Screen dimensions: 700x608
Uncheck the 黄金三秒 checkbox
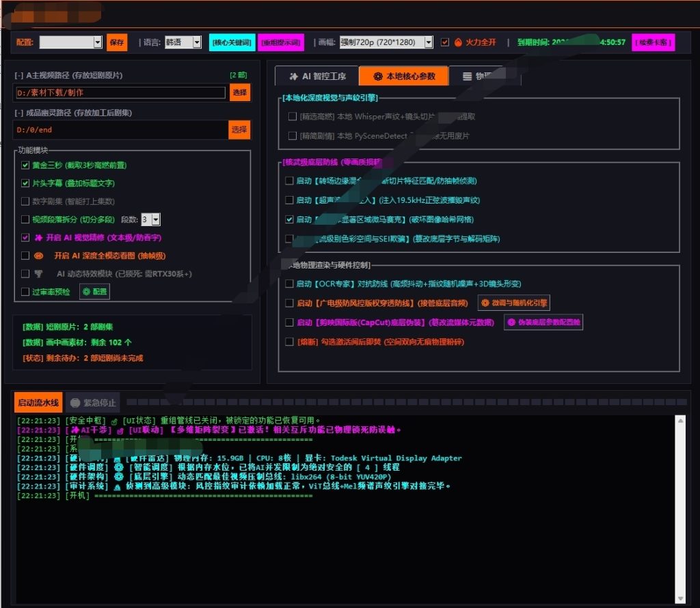click(25, 165)
